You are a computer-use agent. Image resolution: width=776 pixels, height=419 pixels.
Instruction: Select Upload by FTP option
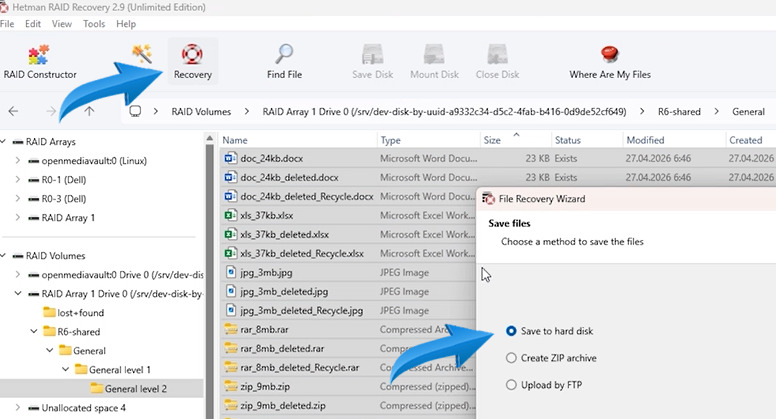511,384
